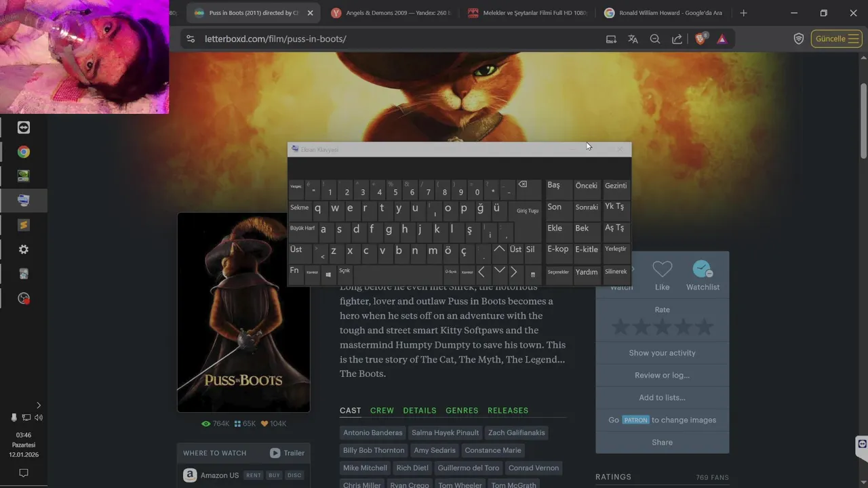
Task: Click Salma Hayek Pinault cast name
Action: (445, 432)
